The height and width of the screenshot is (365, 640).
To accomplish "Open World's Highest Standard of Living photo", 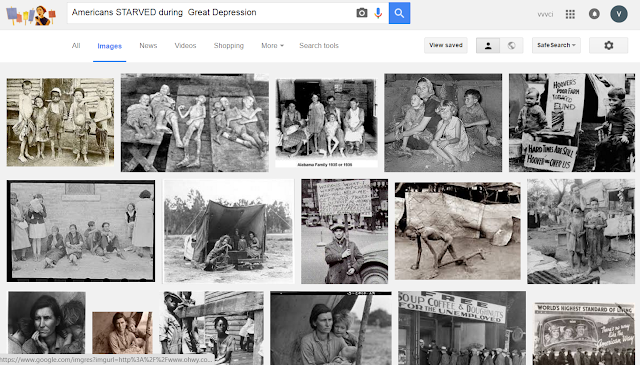I will click(584, 334).
